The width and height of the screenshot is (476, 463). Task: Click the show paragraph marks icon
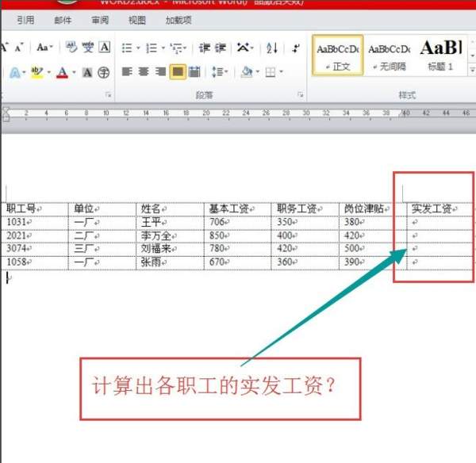click(296, 48)
